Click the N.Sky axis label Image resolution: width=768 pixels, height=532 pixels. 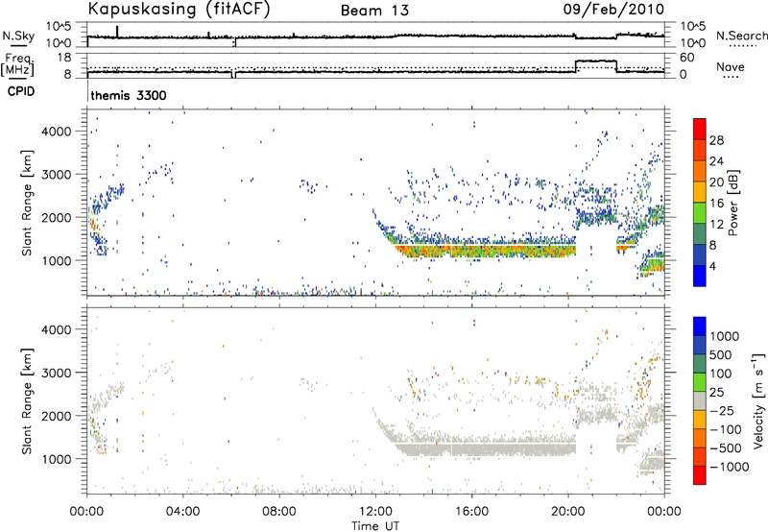pos(19,36)
